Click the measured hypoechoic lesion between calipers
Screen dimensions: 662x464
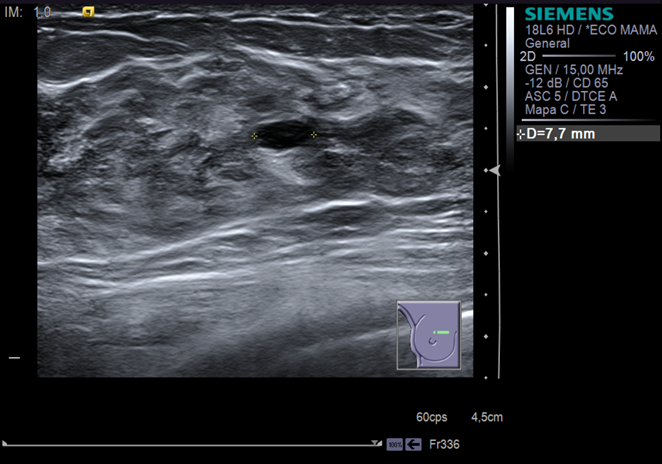[284, 134]
